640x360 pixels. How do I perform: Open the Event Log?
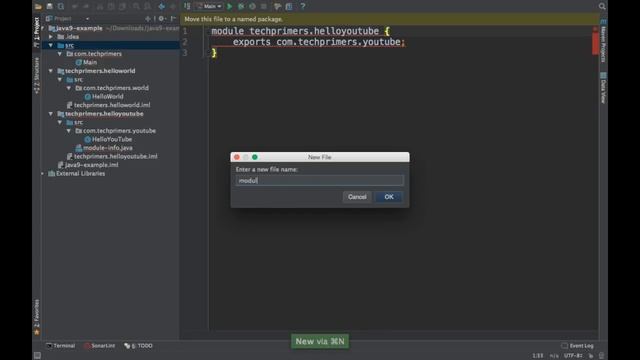578,346
